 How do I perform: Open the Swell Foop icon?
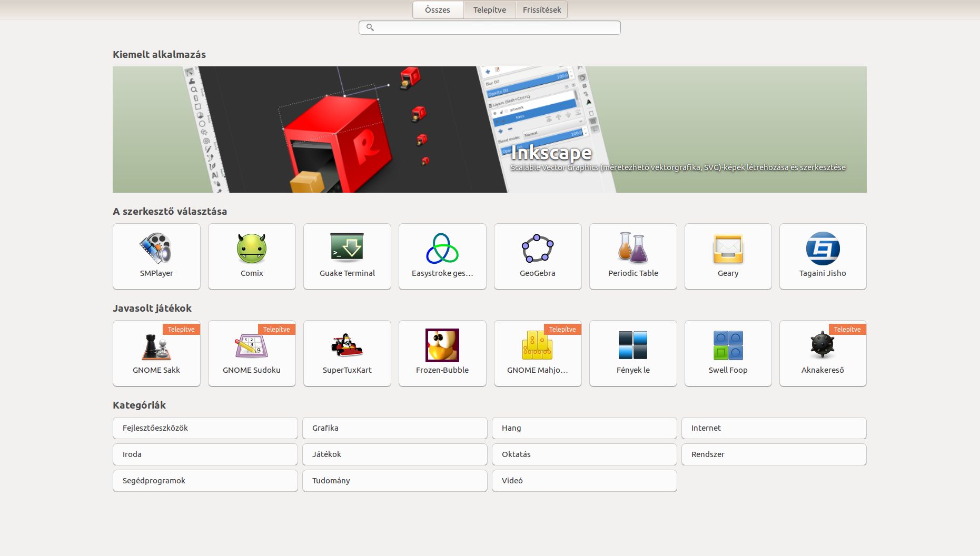click(728, 345)
